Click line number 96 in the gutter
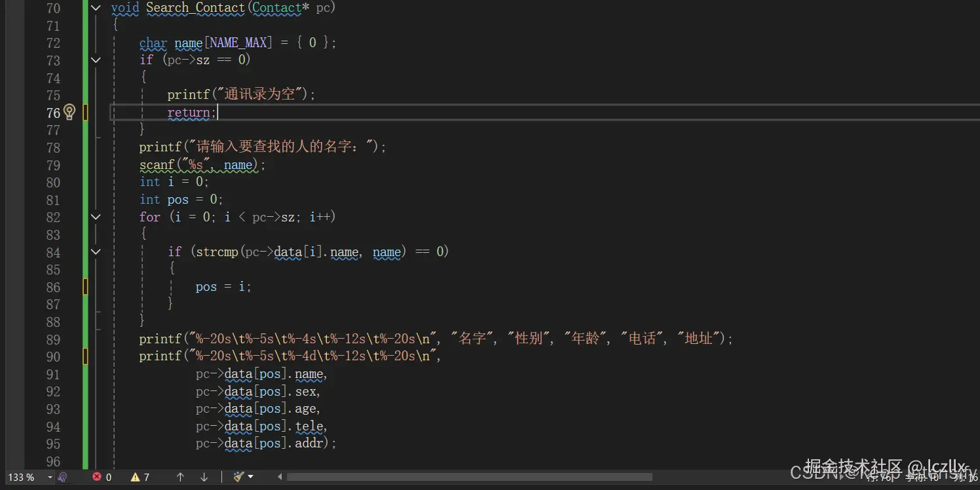 pyautogui.click(x=53, y=462)
